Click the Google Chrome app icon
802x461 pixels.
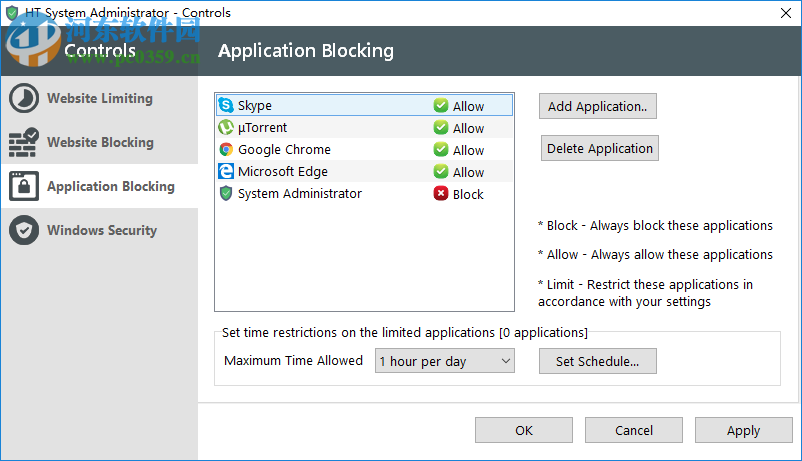pyautogui.click(x=226, y=149)
